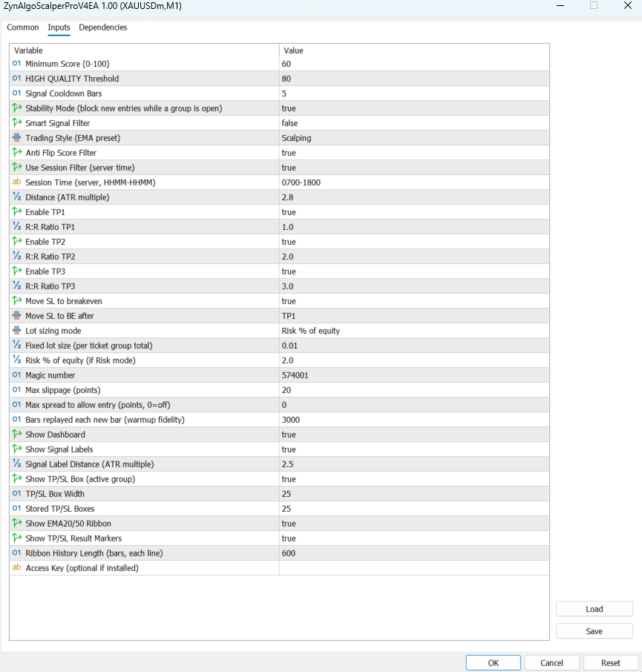Click the green boolean icon beside Stability Mode
Image resolution: width=642 pixels, height=672 pixels.
click(17, 108)
